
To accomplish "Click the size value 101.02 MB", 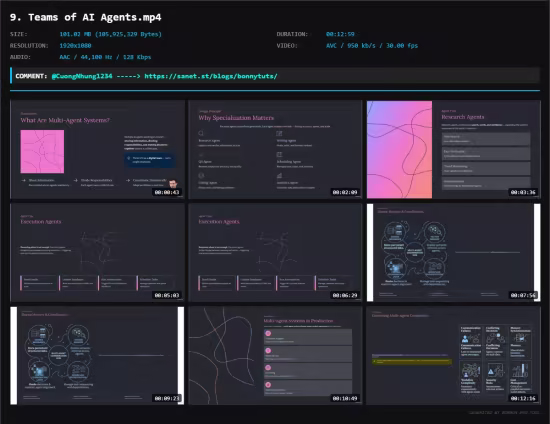I will pos(110,34).
